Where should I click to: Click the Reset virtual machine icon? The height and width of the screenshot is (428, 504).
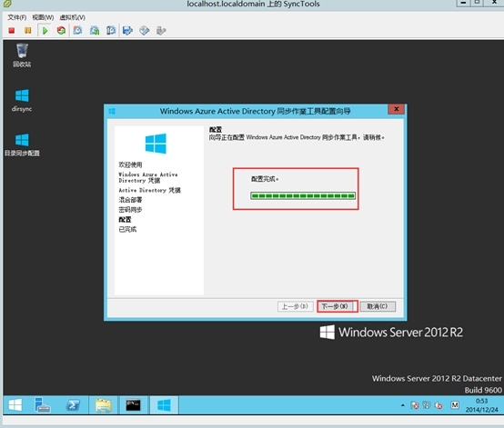coord(61,31)
